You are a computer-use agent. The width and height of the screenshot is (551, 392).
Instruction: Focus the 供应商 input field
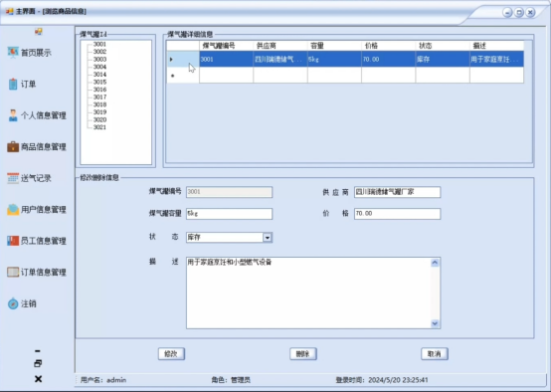(397, 192)
